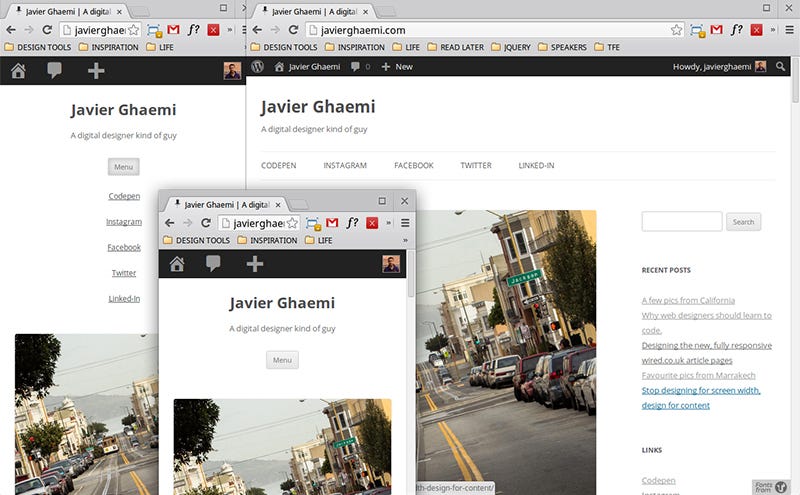This screenshot has width=800, height=495.
Task: Open the Twitter link in the left window menu
Action: click(x=124, y=273)
